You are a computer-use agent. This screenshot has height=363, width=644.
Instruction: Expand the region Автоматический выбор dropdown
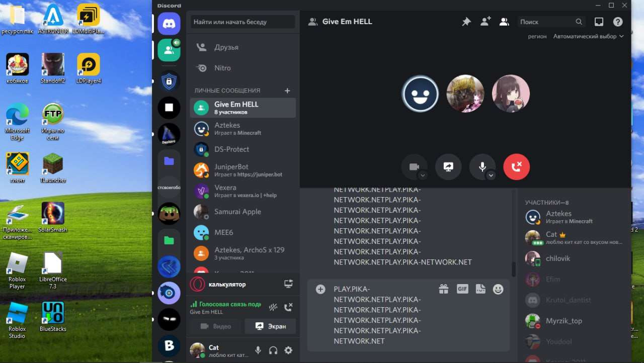click(x=588, y=37)
